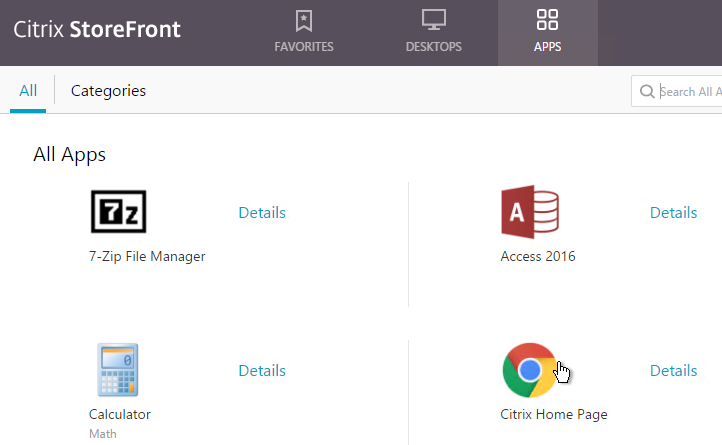Viewport: 722px width, 445px height.
Task: Focus the Search All Apps field
Action: pos(677,91)
